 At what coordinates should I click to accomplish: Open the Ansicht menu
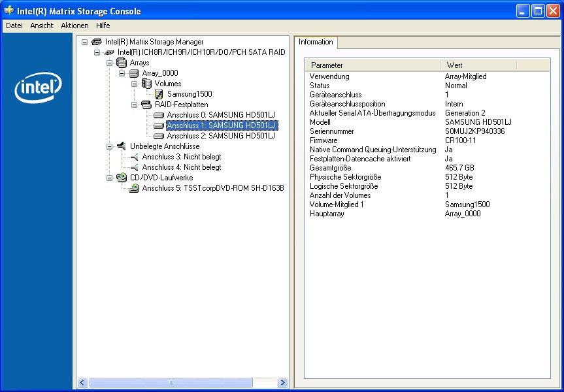tap(42, 25)
